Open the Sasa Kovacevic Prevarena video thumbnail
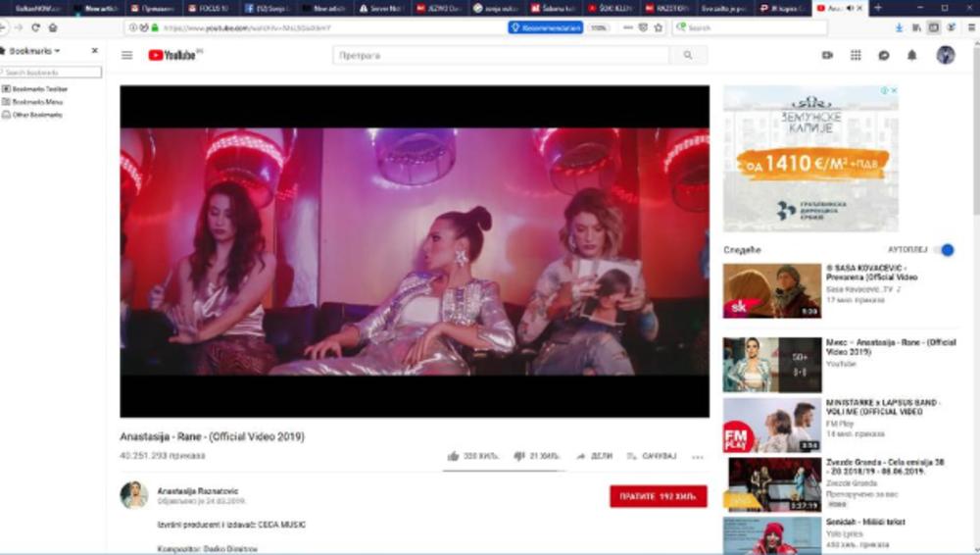Screen dimensions: 980x555 tap(772, 290)
